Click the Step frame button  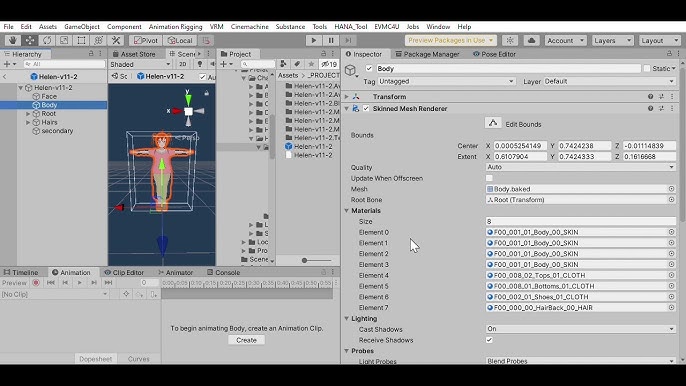tap(348, 40)
